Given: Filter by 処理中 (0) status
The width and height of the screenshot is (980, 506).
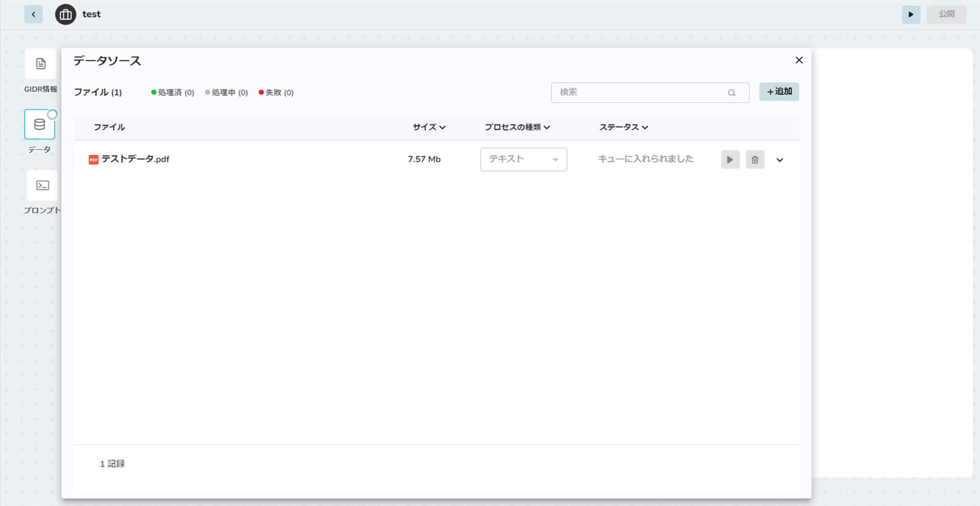Looking at the screenshot, I should (226, 93).
